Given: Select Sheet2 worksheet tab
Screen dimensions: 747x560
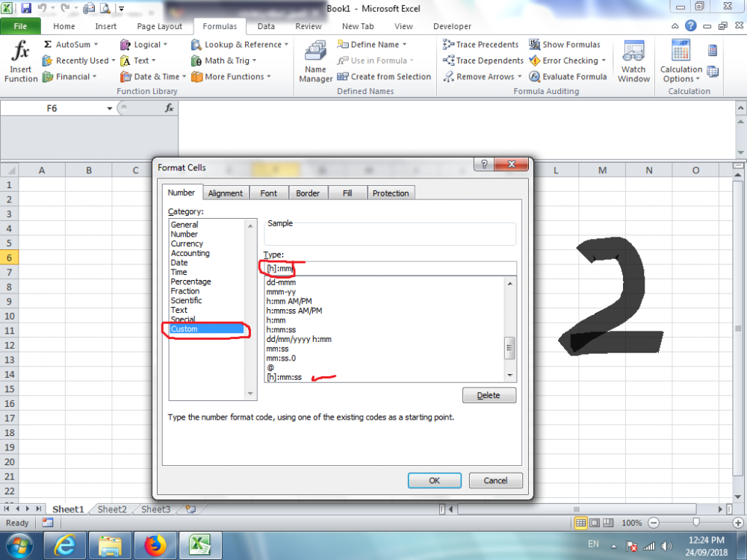Looking at the screenshot, I should [x=112, y=509].
